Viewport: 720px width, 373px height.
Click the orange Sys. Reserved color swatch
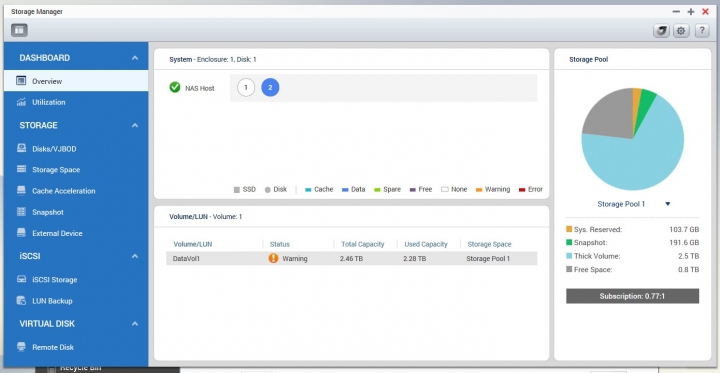[x=569, y=229]
